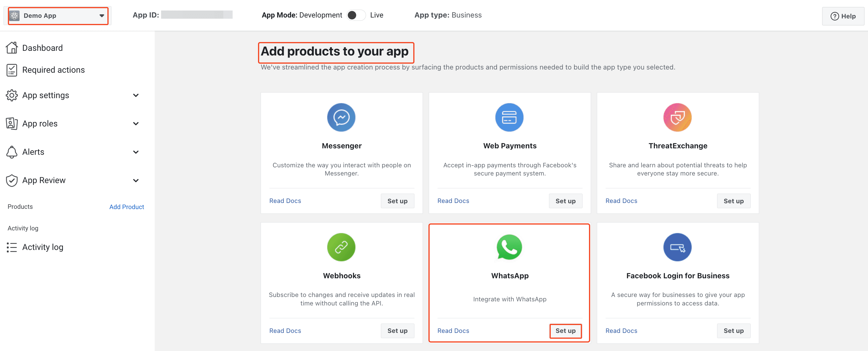The width and height of the screenshot is (868, 351).
Task: Click the App settings gear icon
Action: 12,95
